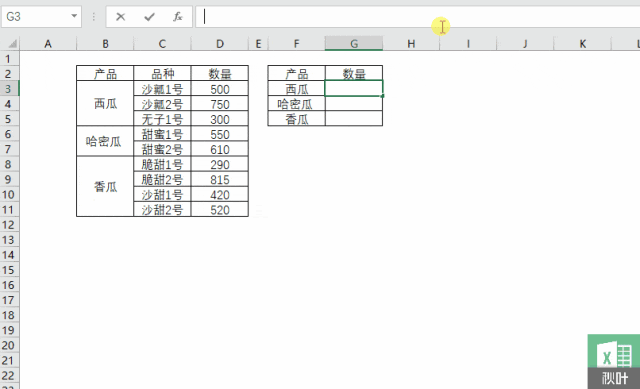The height and width of the screenshot is (389, 640).
Task: Expand the Name Box dropdown arrow
Action: (74, 16)
